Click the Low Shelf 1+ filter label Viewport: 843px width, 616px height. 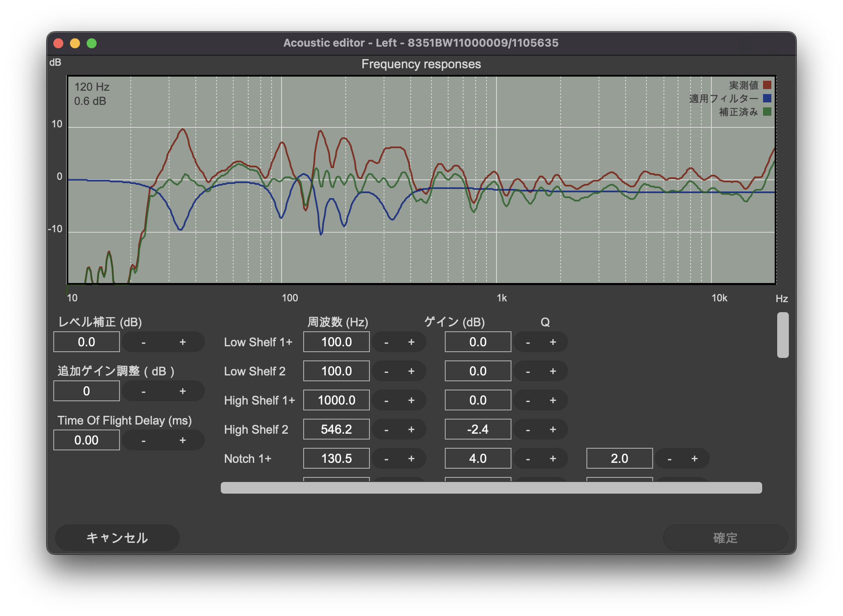[258, 342]
